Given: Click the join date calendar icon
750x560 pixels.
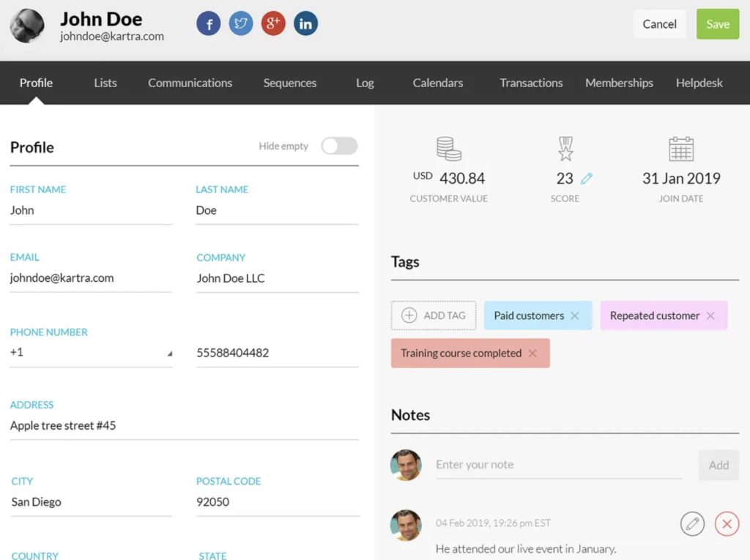Looking at the screenshot, I should click(x=681, y=149).
